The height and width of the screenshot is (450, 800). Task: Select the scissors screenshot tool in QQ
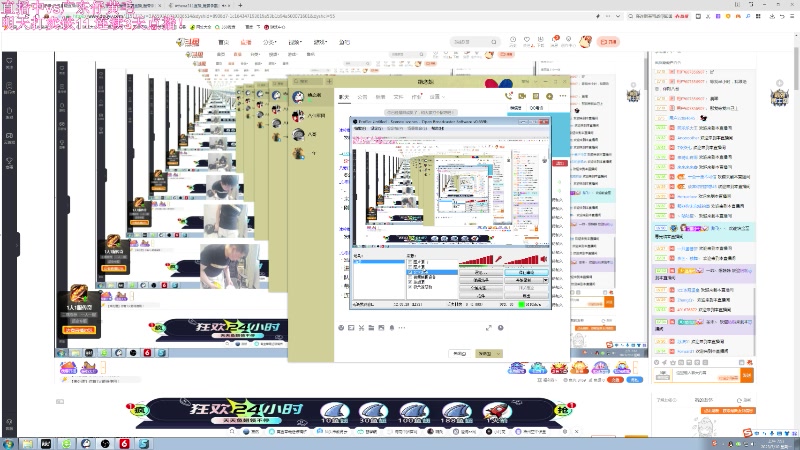pos(361,328)
